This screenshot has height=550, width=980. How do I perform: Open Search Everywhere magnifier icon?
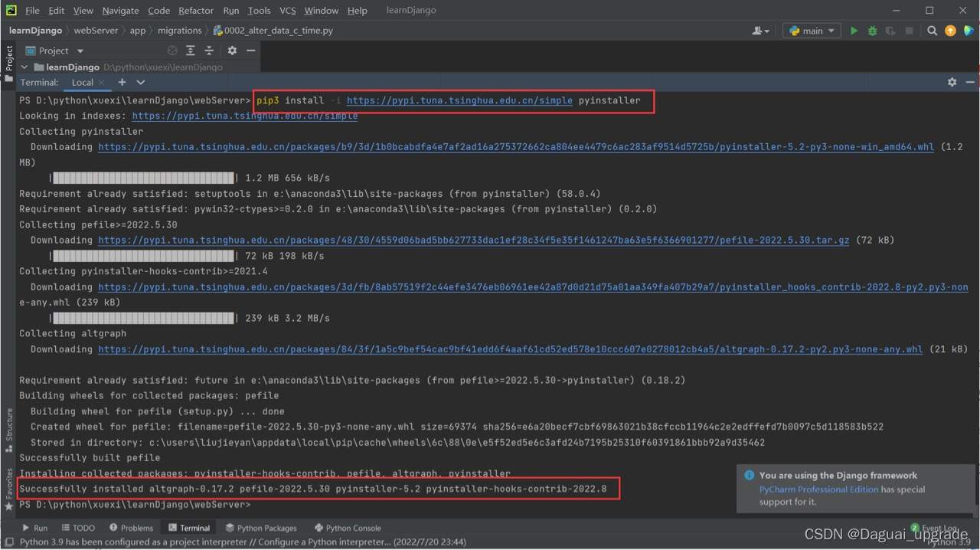click(x=932, y=31)
